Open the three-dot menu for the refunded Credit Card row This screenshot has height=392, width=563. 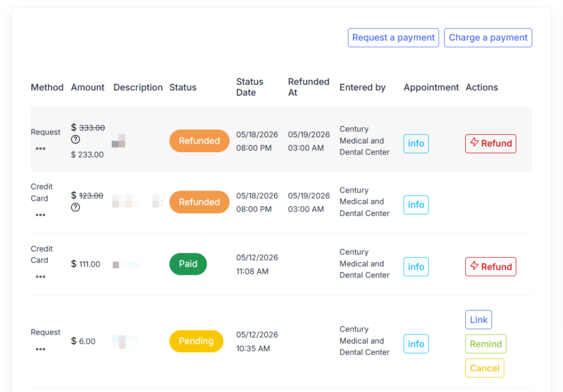point(40,215)
